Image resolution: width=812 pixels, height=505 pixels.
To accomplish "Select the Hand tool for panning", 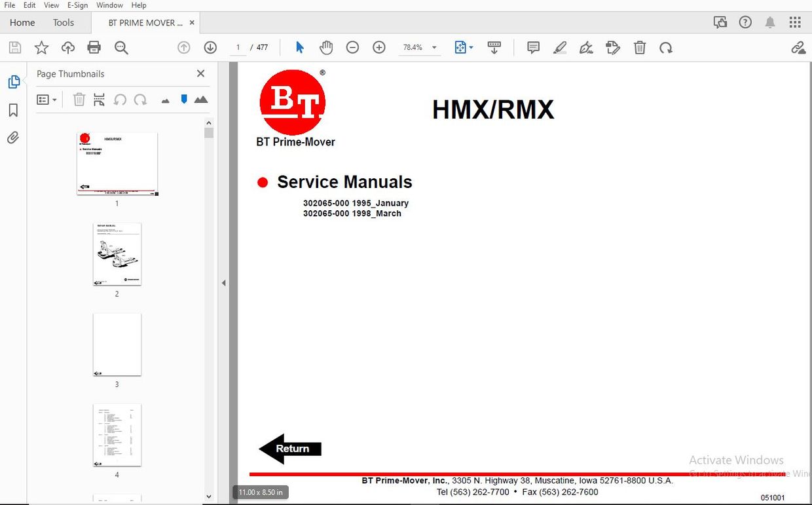I will [x=326, y=47].
